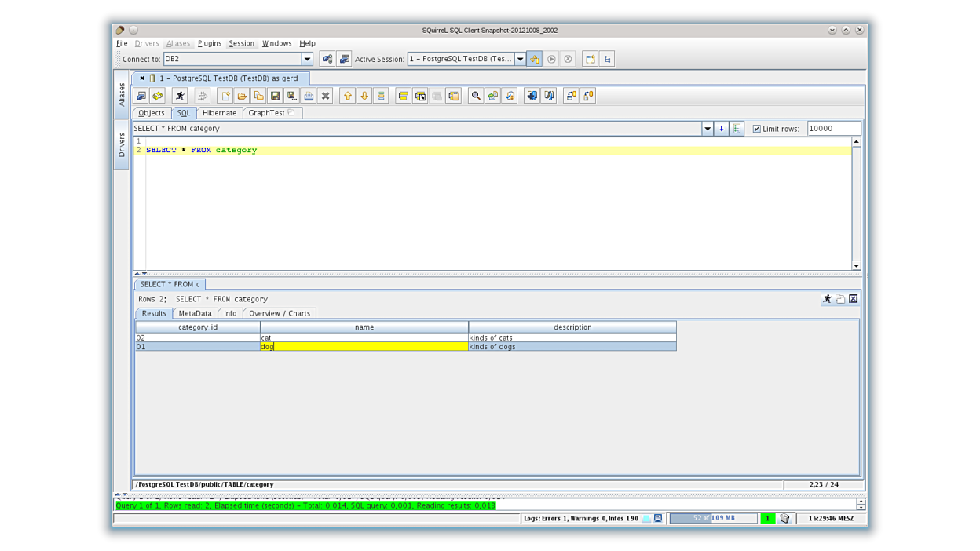The width and height of the screenshot is (980, 551).
Task: Click the connect session icon near Active Session
Action: coord(327,58)
